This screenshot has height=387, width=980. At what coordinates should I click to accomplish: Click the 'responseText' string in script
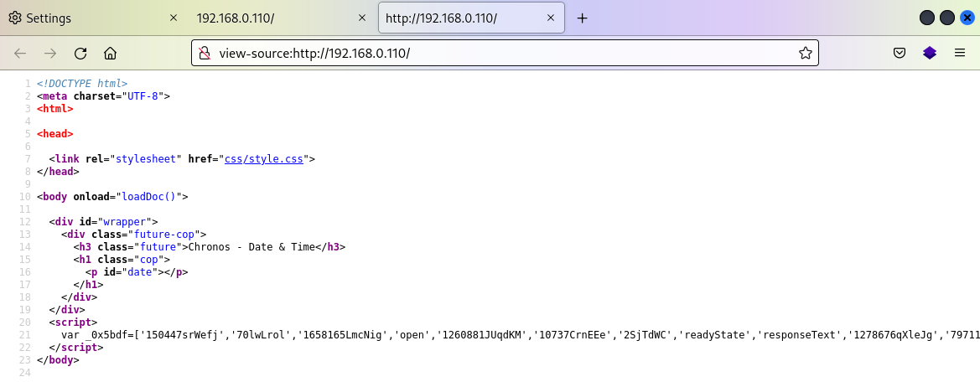[x=797, y=334]
